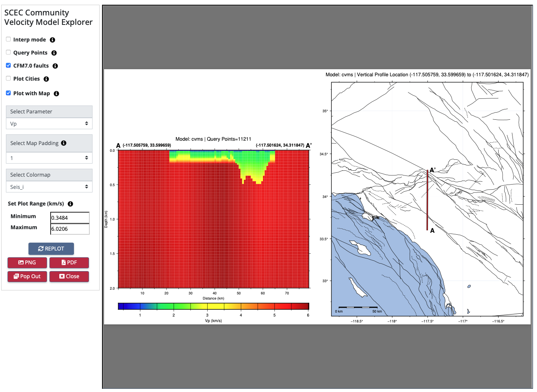Expand the map padding dropdown

49,158
